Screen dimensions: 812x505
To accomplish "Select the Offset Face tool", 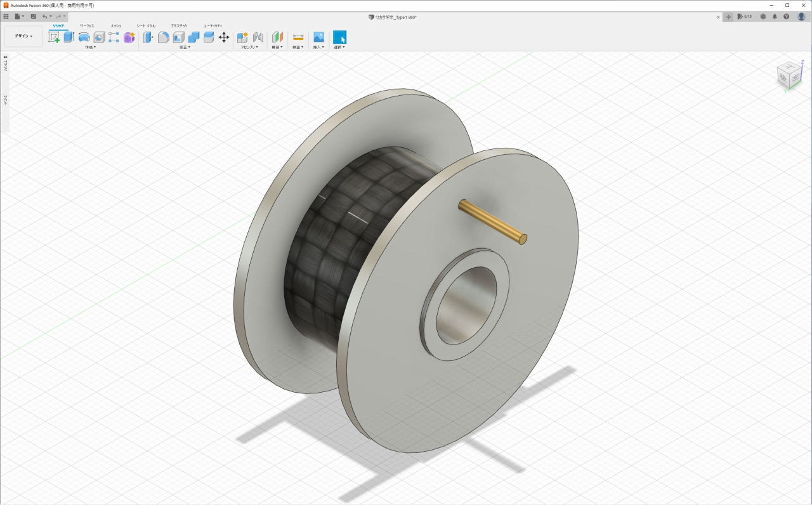I will click(x=209, y=37).
